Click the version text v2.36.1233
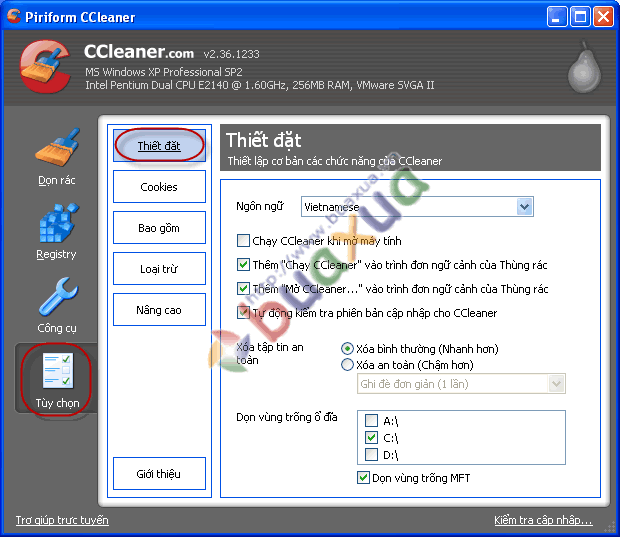 tap(232, 54)
